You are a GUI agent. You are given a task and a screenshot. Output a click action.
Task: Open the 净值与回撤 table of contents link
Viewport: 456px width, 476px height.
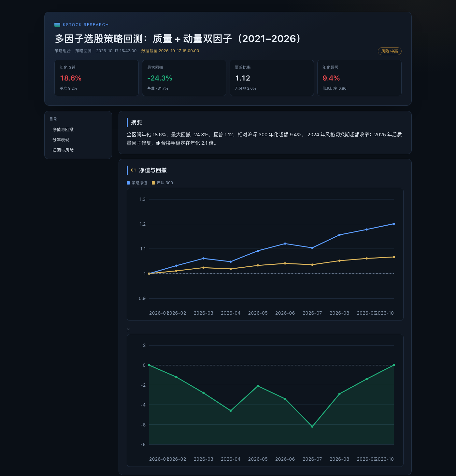point(63,130)
